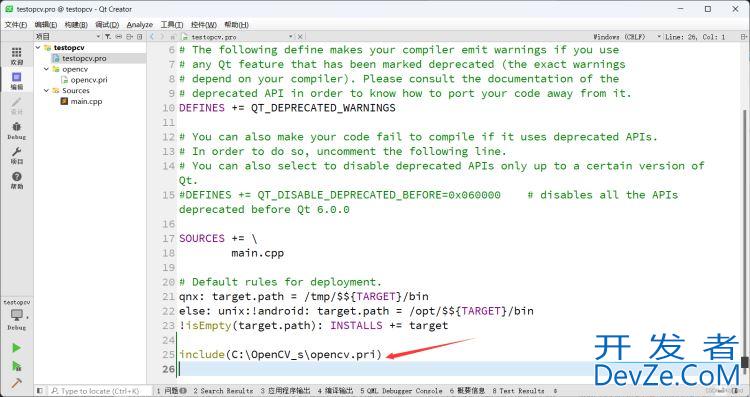Click the Line: 26, Col: 1 indicator
The image size is (750, 397).
coord(695,37)
